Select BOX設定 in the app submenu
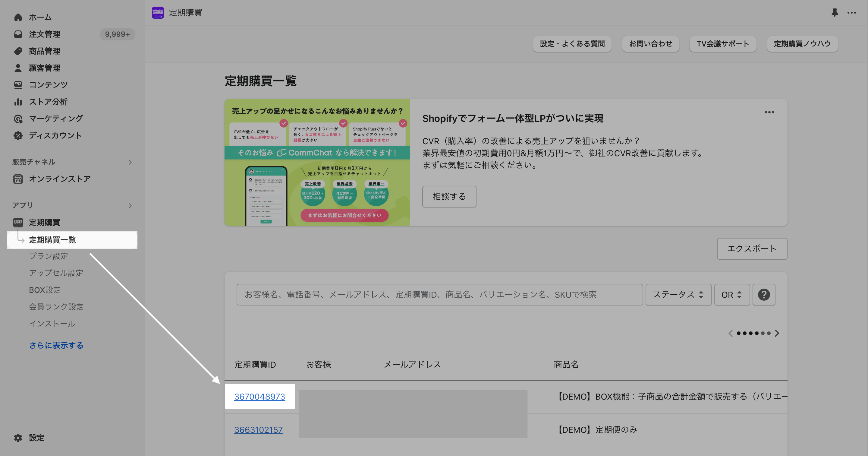 tap(45, 290)
